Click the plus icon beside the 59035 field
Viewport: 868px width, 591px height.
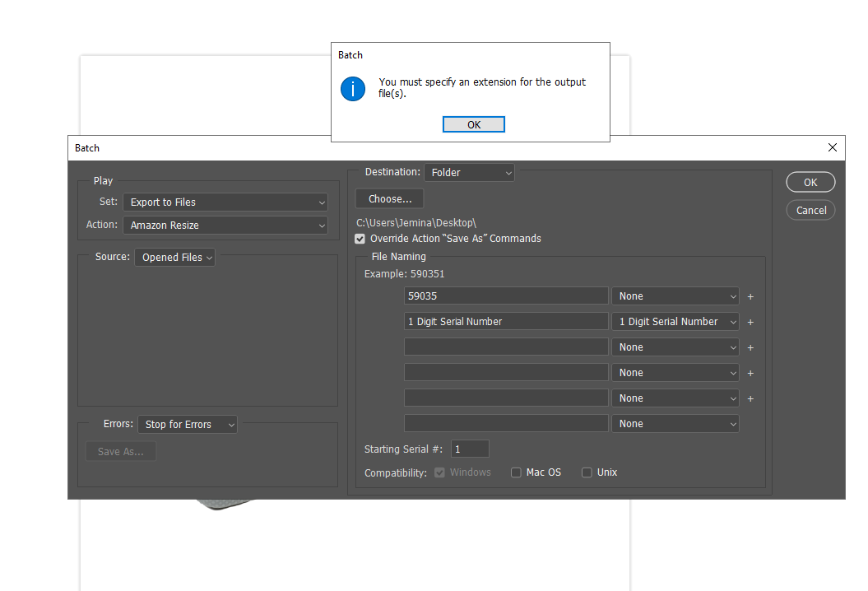pyautogui.click(x=750, y=296)
